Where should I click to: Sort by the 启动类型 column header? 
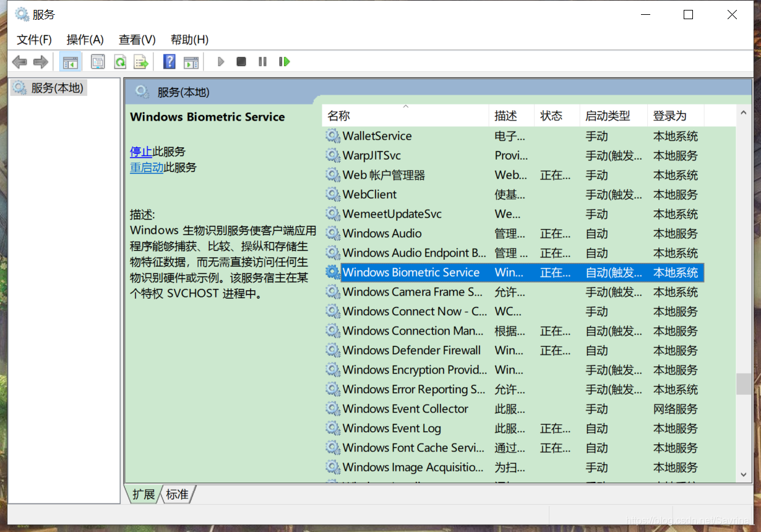click(x=613, y=116)
